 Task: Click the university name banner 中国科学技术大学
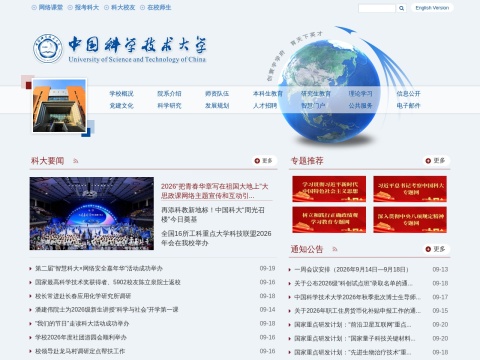pyautogui.click(x=137, y=49)
